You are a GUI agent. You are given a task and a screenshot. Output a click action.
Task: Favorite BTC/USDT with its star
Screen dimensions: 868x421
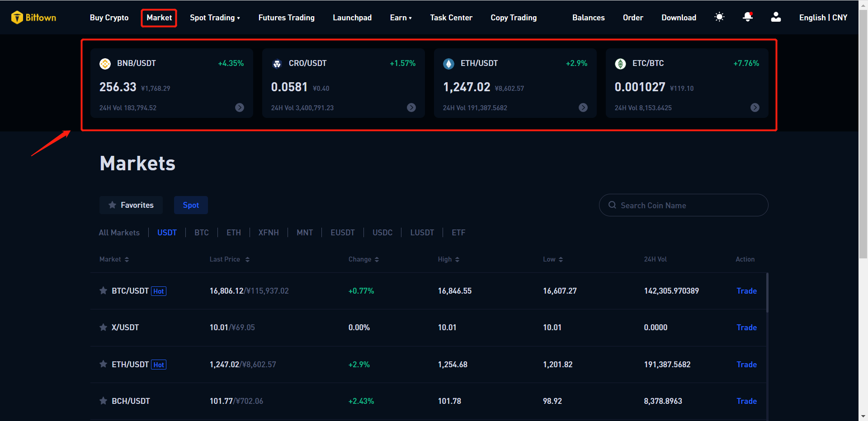[104, 290]
